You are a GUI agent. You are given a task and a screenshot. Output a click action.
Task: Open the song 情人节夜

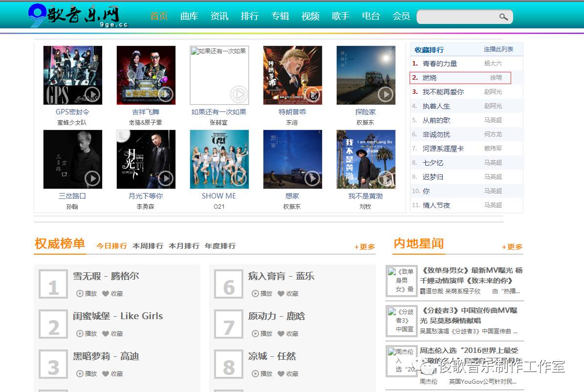pos(436,205)
